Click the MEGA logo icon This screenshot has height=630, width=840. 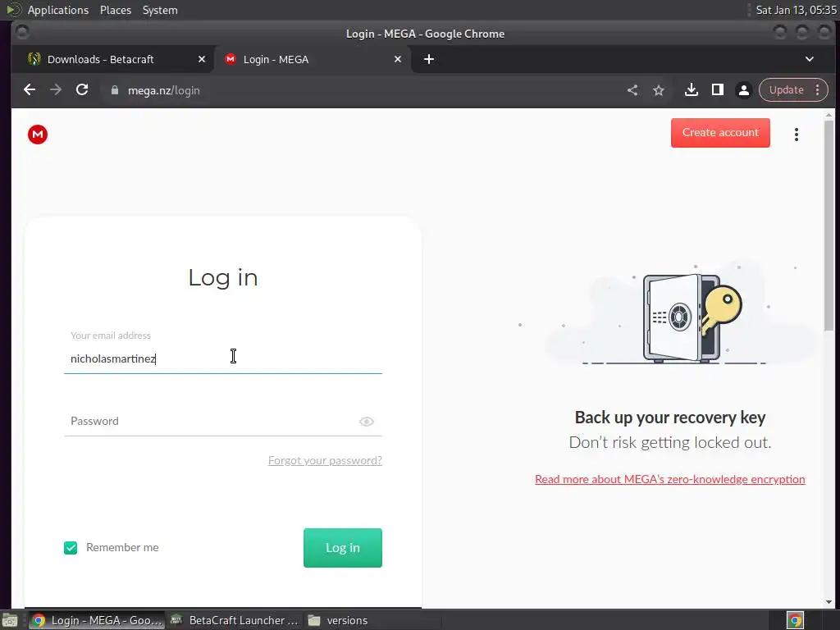(x=38, y=134)
